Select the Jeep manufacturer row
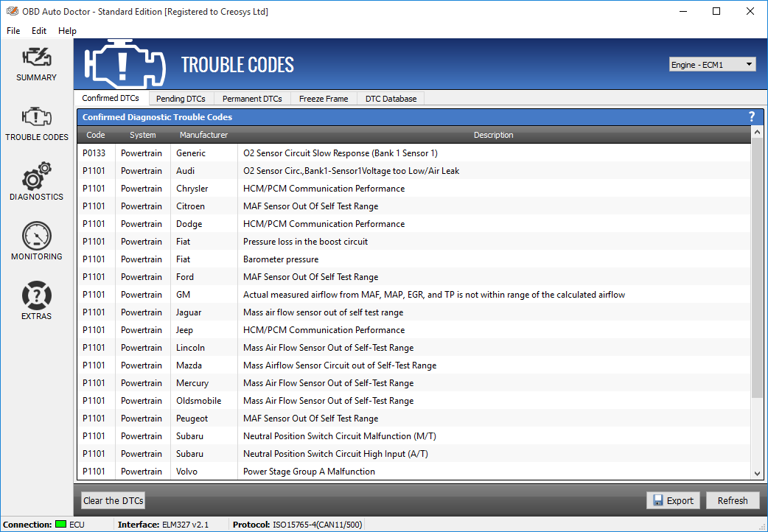 (x=414, y=329)
